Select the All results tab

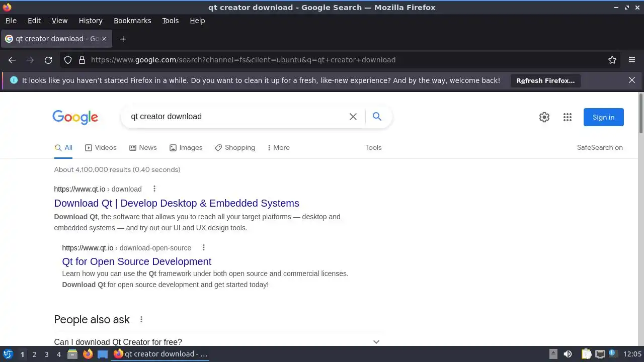(x=63, y=147)
